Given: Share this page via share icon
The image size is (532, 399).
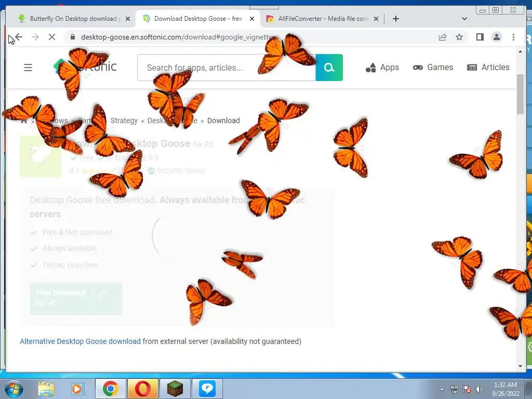Looking at the screenshot, I should coord(443,37).
